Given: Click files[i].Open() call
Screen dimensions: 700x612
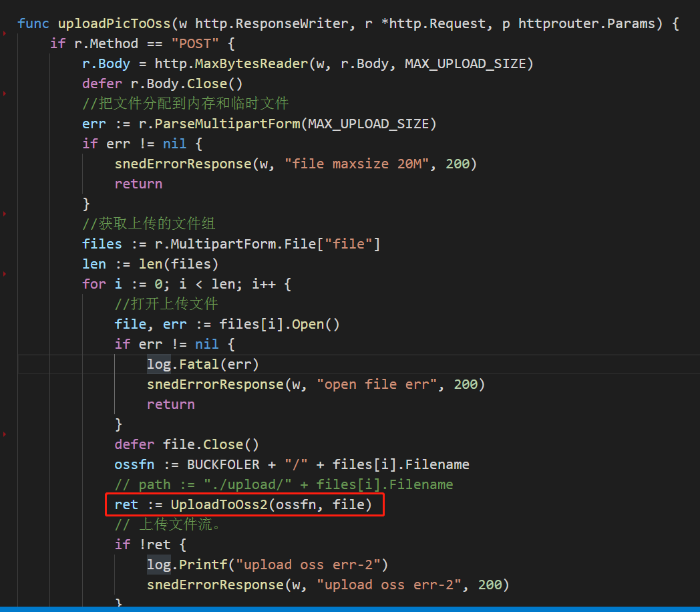Looking at the screenshot, I should click(x=279, y=324).
